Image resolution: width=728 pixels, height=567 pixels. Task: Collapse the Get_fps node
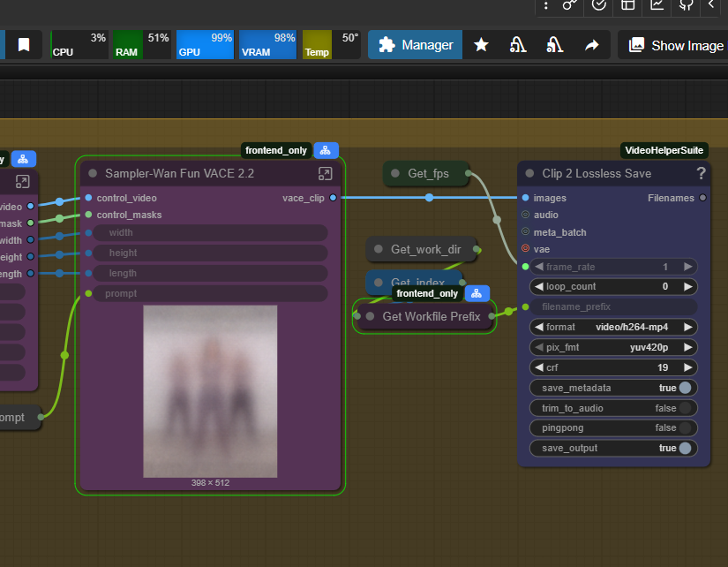click(x=395, y=173)
